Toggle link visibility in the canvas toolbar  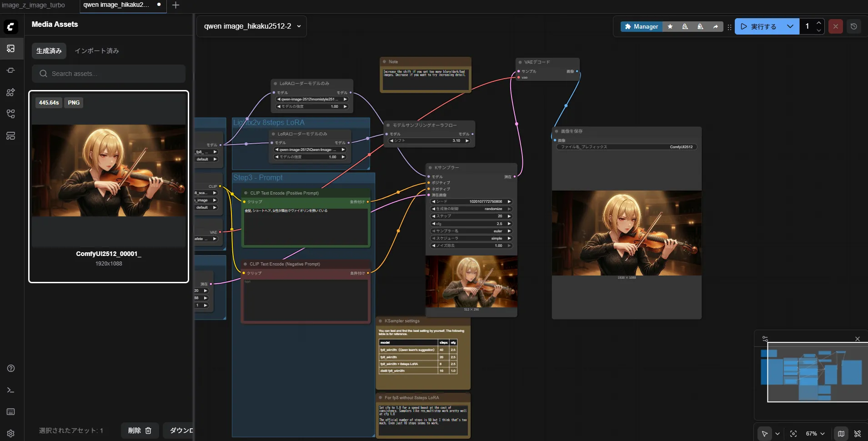(858, 434)
